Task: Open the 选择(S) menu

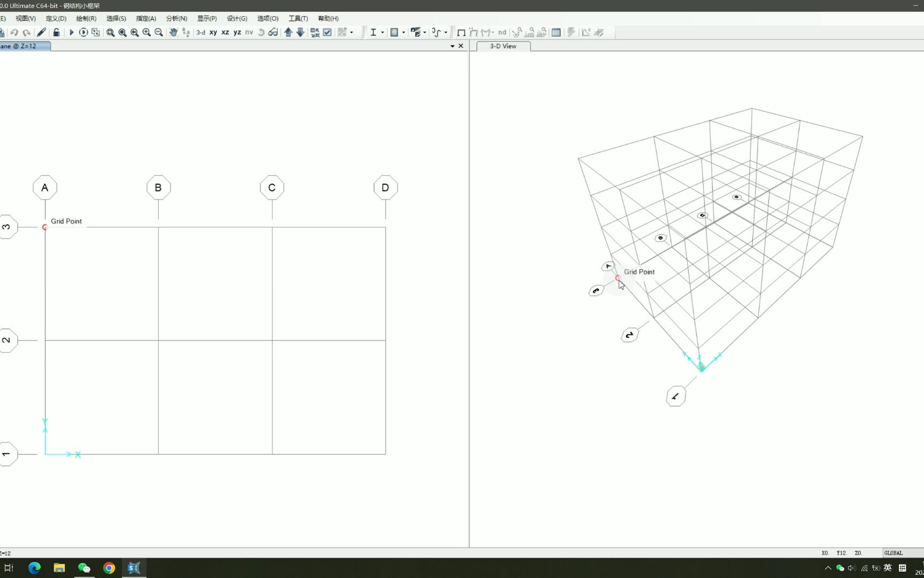Action: pyautogui.click(x=116, y=18)
